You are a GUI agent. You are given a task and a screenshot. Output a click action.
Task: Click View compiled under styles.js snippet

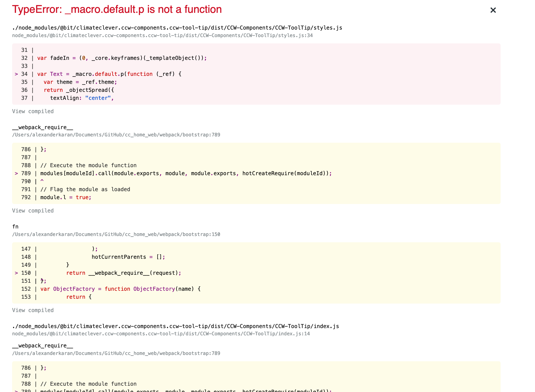click(33, 111)
